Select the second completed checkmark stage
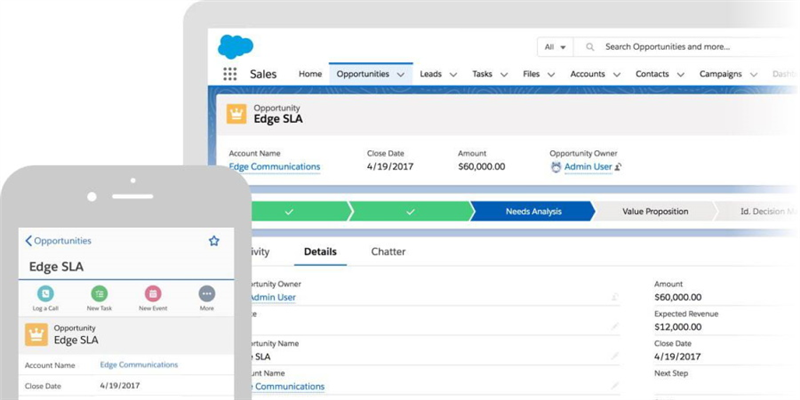 (410, 211)
